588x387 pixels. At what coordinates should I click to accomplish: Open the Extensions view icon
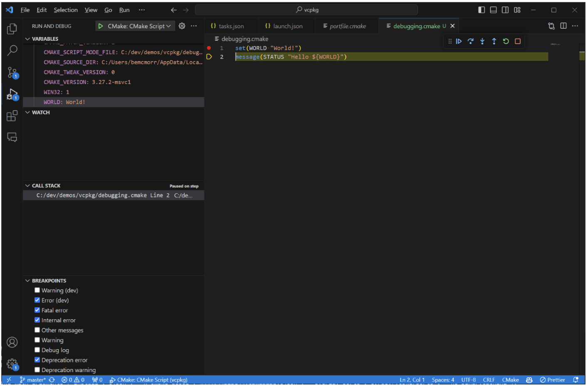point(12,116)
